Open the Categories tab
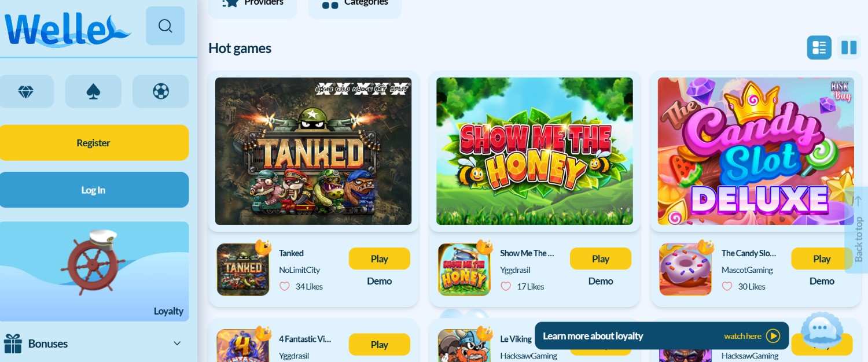The height and width of the screenshot is (362, 868). [x=355, y=5]
